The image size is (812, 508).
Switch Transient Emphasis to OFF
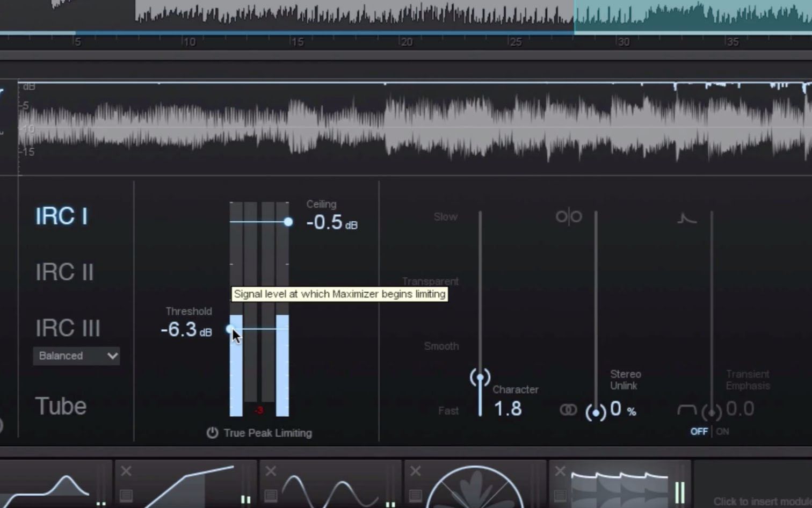click(x=699, y=431)
